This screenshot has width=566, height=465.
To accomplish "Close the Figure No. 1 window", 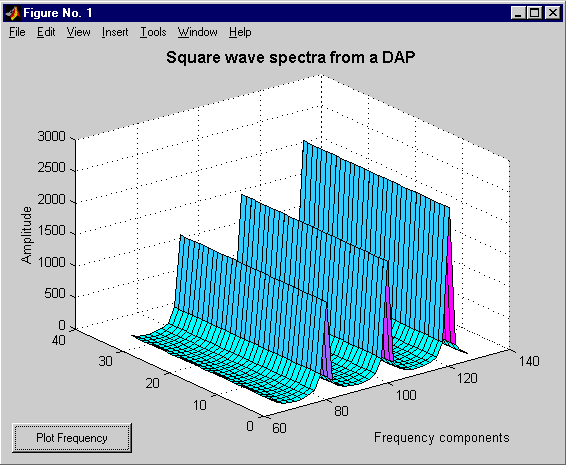I will point(553,13).
